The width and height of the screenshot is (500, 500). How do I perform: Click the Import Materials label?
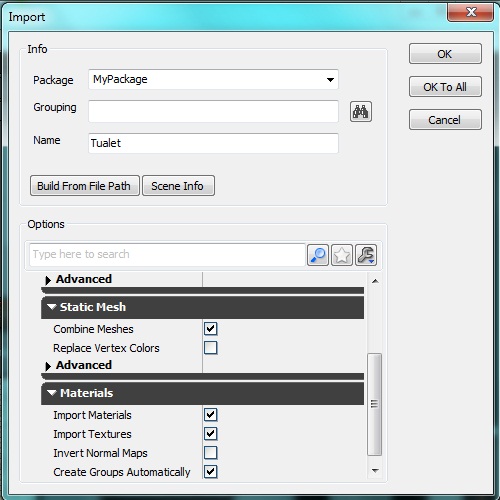pos(92,415)
